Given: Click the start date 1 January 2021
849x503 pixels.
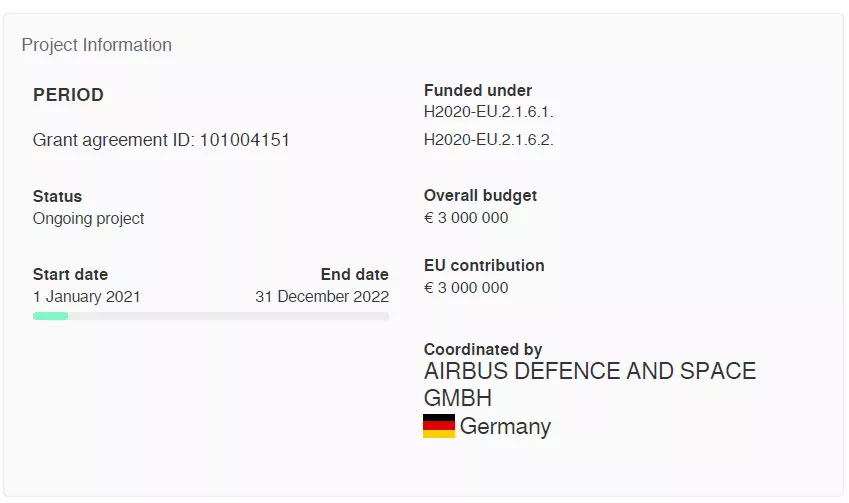Looking at the screenshot, I should coord(87,297).
